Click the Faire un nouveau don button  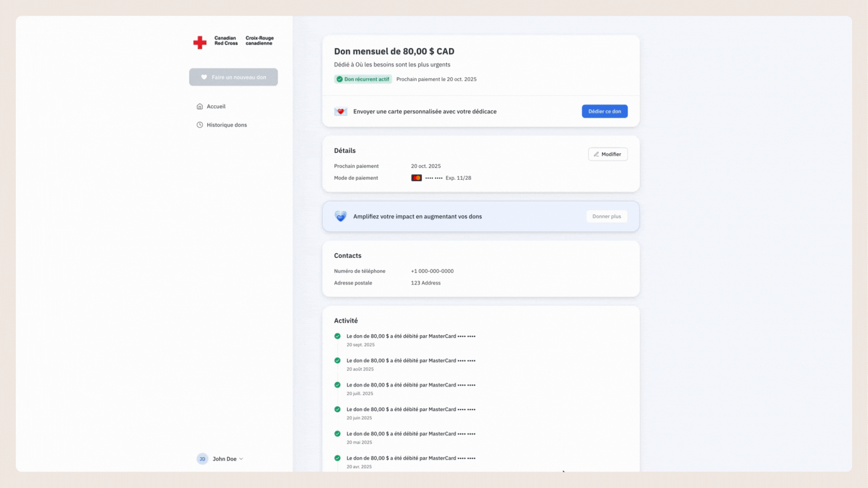click(233, 77)
